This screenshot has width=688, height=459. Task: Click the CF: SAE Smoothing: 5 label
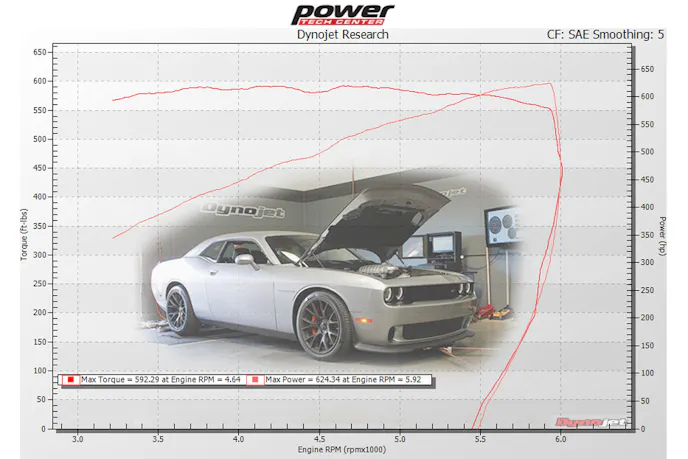(606, 35)
